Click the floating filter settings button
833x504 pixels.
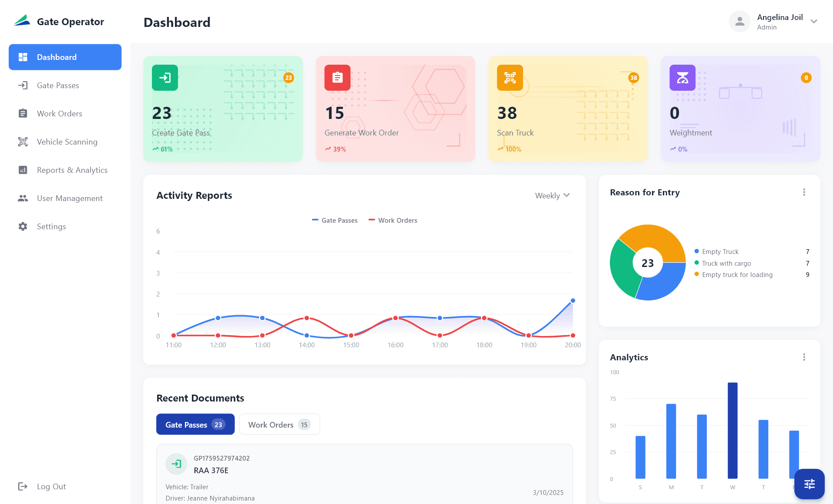809,484
